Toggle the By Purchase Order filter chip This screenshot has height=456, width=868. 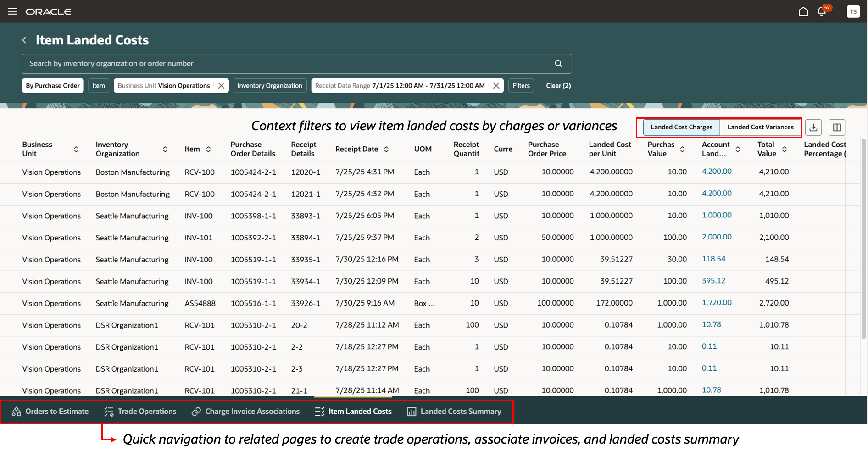tap(53, 86)
